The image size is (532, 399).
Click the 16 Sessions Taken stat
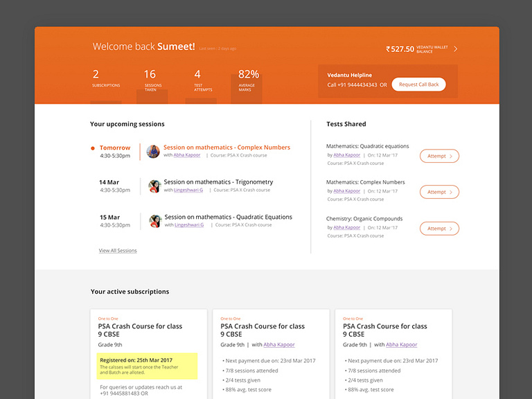point(152,80)
